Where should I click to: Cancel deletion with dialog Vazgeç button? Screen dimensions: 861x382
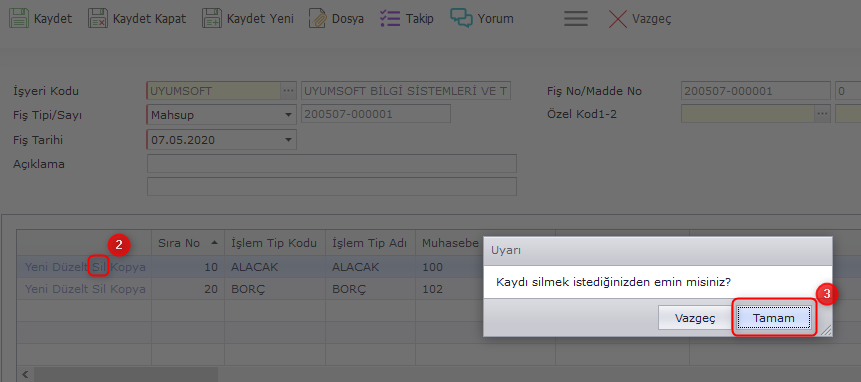click(x=695, y=318)
